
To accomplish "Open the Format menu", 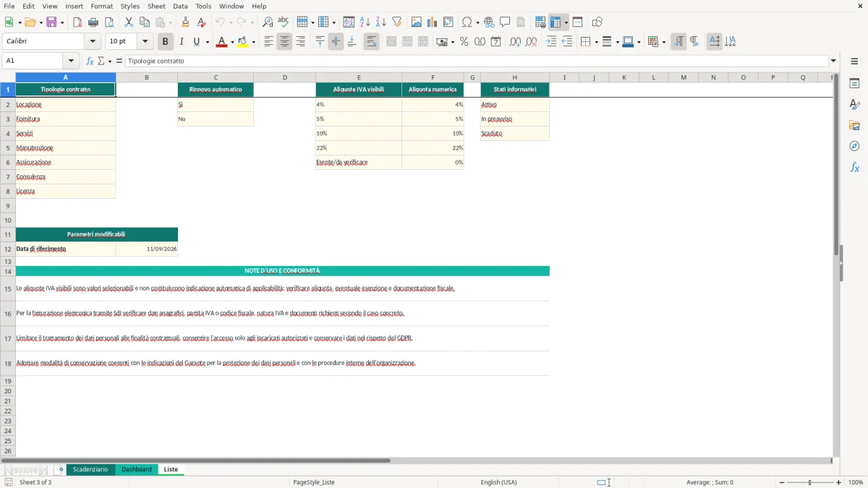I will tap(101, 6).
